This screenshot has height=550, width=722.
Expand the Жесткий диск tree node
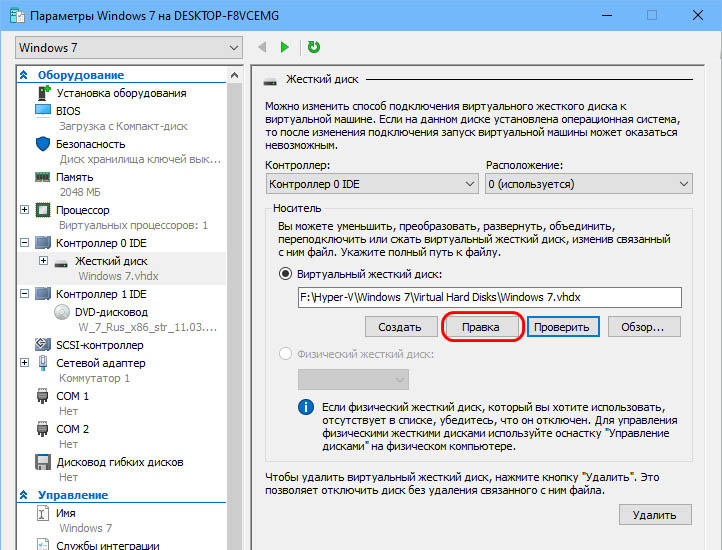[43, 261]
